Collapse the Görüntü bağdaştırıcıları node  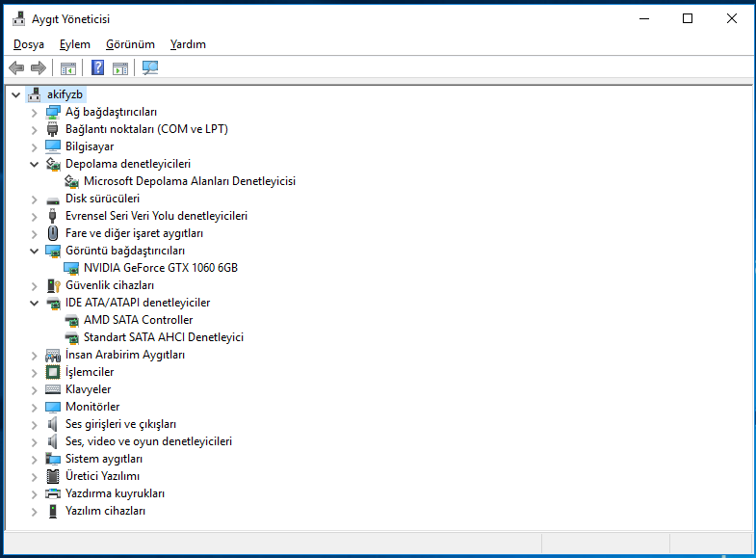[x=35, y=251]
